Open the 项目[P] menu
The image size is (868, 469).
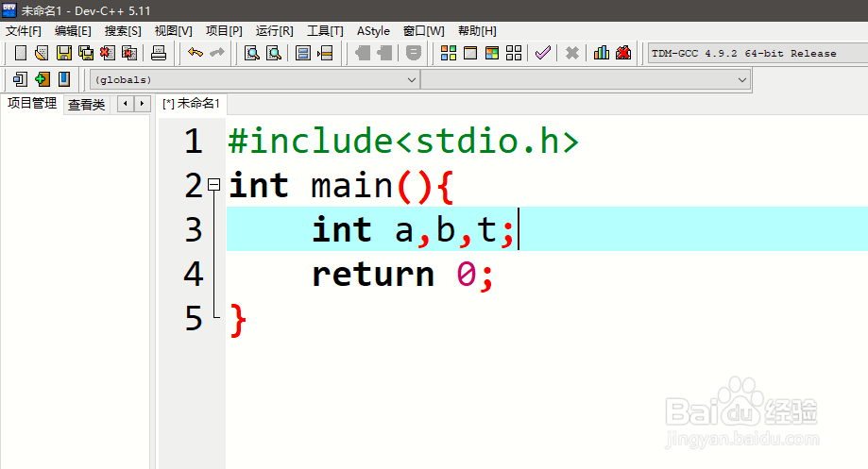tap(224, 31)
